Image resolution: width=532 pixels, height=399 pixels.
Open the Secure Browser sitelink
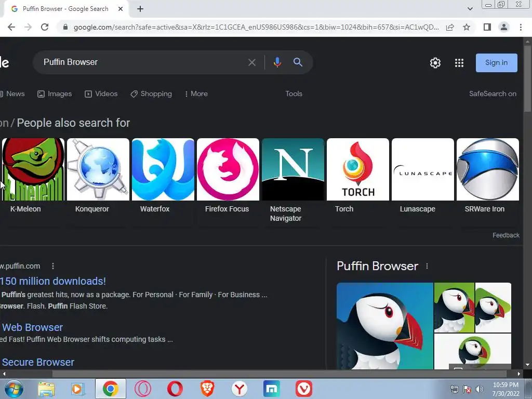click(38, 362)
